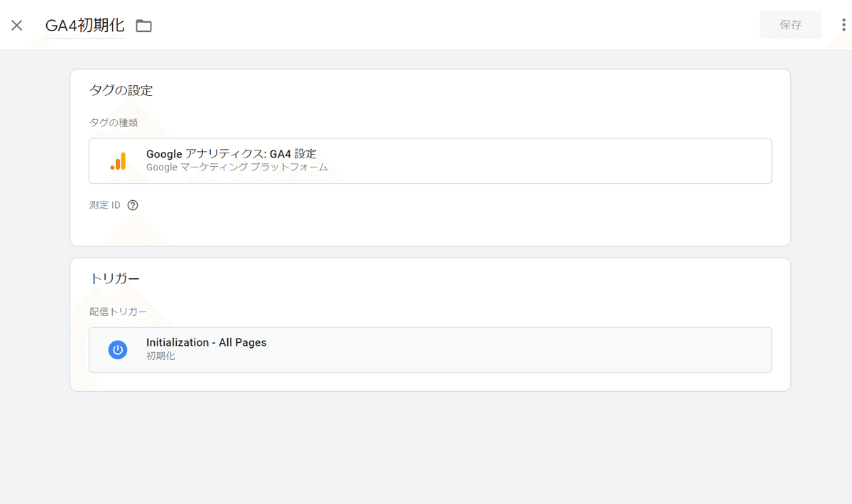
Task: Open help icon next to 測定 ID
Action: (133, 205)
